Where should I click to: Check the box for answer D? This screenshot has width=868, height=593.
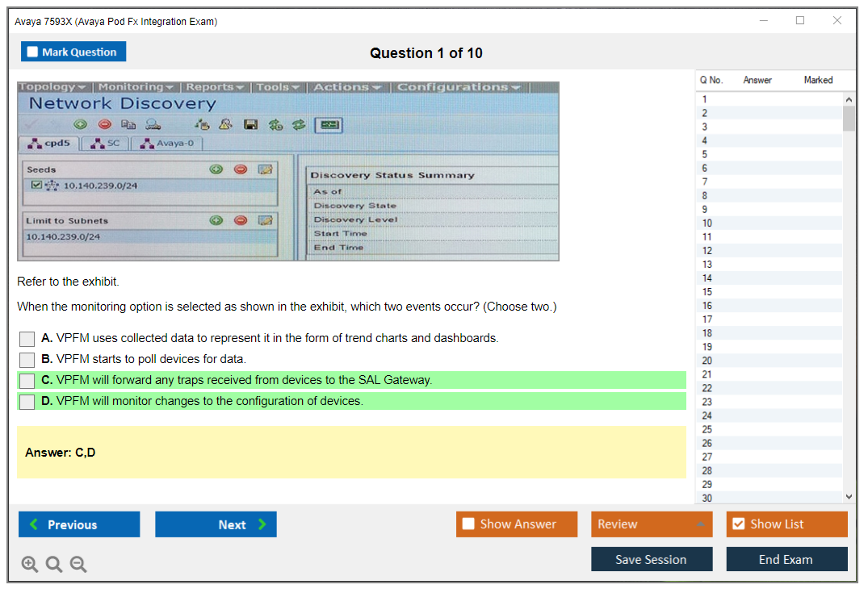pos(27,402)
